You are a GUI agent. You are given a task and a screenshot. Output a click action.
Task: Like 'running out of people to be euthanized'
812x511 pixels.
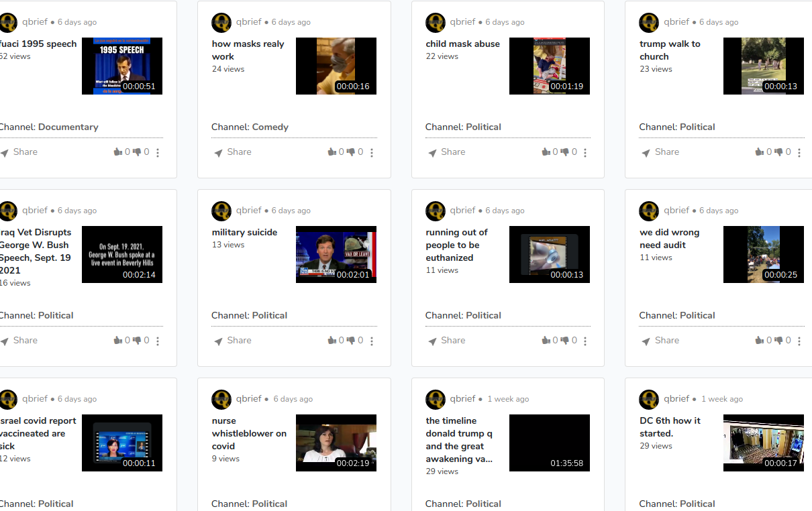(546, 341)
